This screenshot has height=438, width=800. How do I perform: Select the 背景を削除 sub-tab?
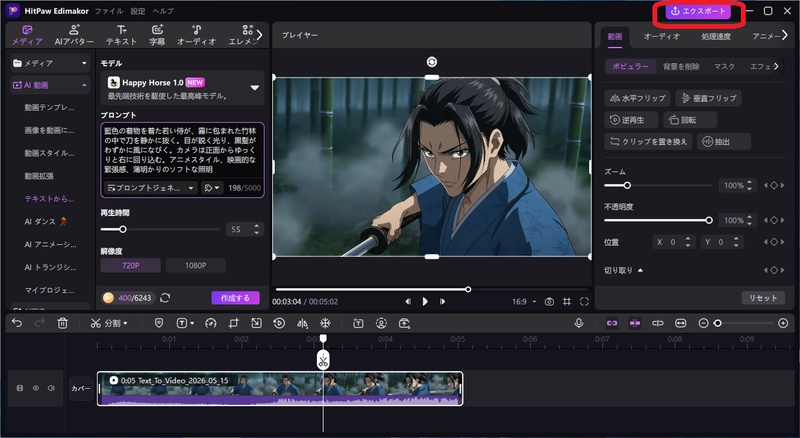(681, 66)
